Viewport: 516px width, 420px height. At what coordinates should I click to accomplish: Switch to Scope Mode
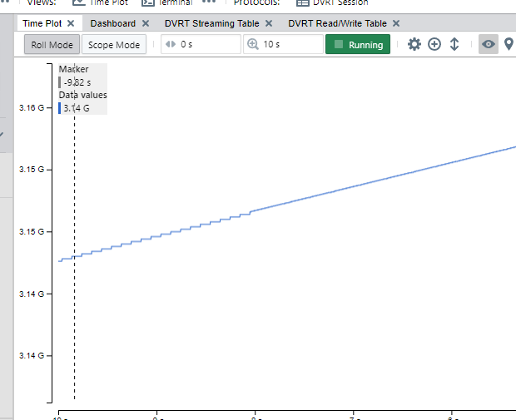click(x=114, y=45)
